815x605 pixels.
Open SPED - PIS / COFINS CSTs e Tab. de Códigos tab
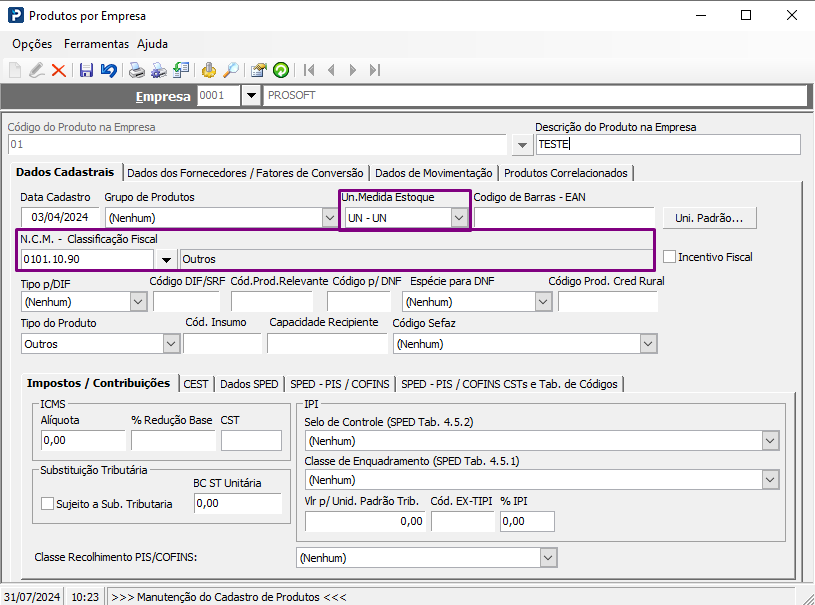(x=509, y=384)
